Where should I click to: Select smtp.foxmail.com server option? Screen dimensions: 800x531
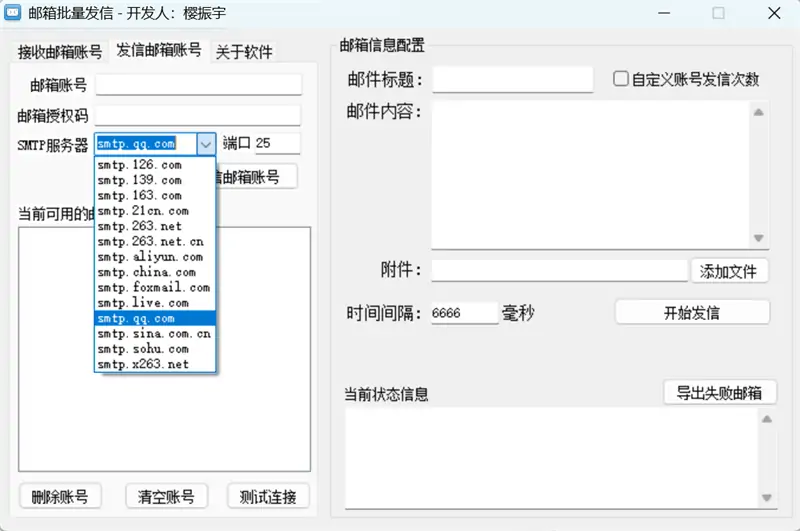point(153,287)
